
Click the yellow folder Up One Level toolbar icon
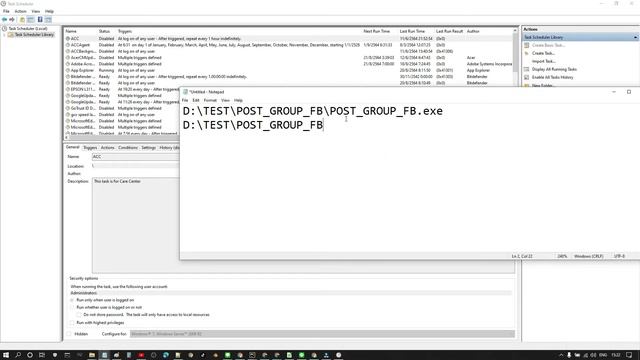tap(22, 20)
